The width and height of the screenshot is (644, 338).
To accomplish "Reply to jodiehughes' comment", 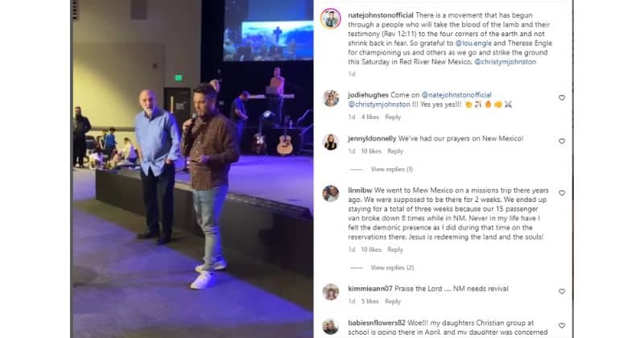I will click(393, 117).
